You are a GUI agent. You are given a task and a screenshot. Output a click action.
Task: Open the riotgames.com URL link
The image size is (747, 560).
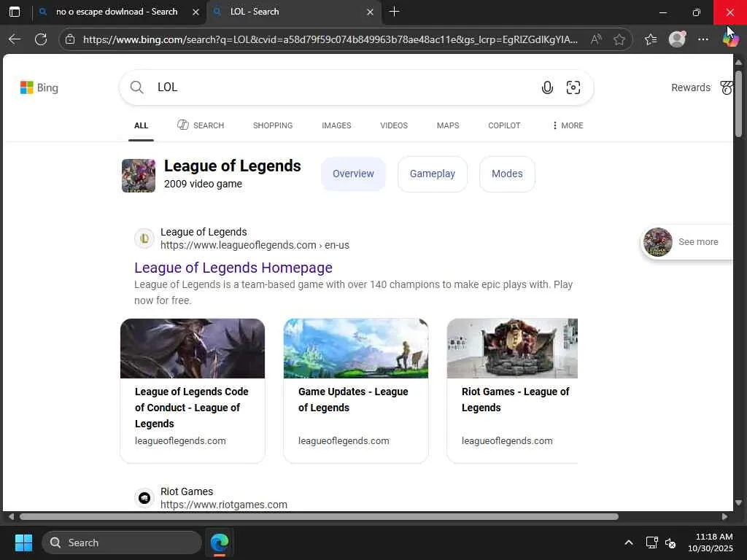[x=224, y=505]
